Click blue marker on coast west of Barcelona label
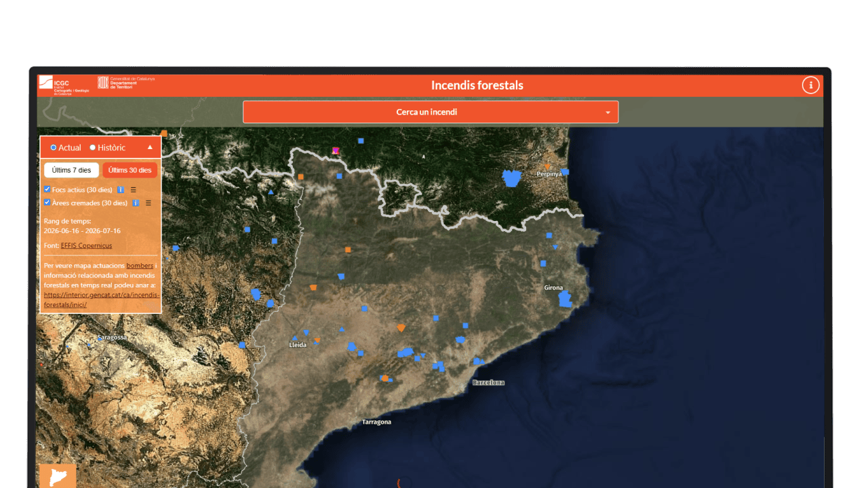Viewport: 868px width, 488px height. (x=477, y=361)
